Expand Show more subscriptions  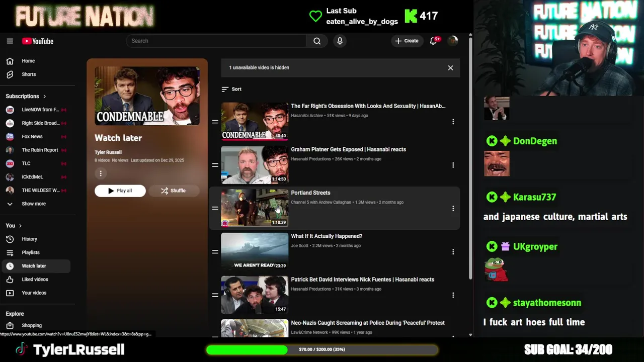click(35, 204)
